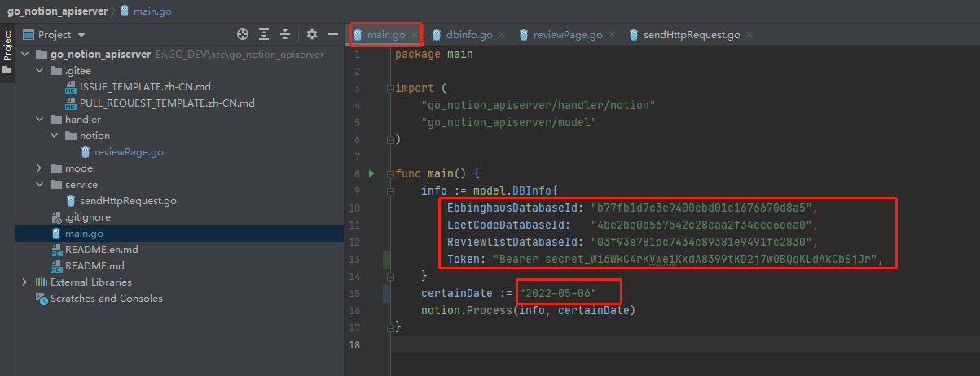
Task: Click main.go in breadcrumb path
Action: [153, 11]
